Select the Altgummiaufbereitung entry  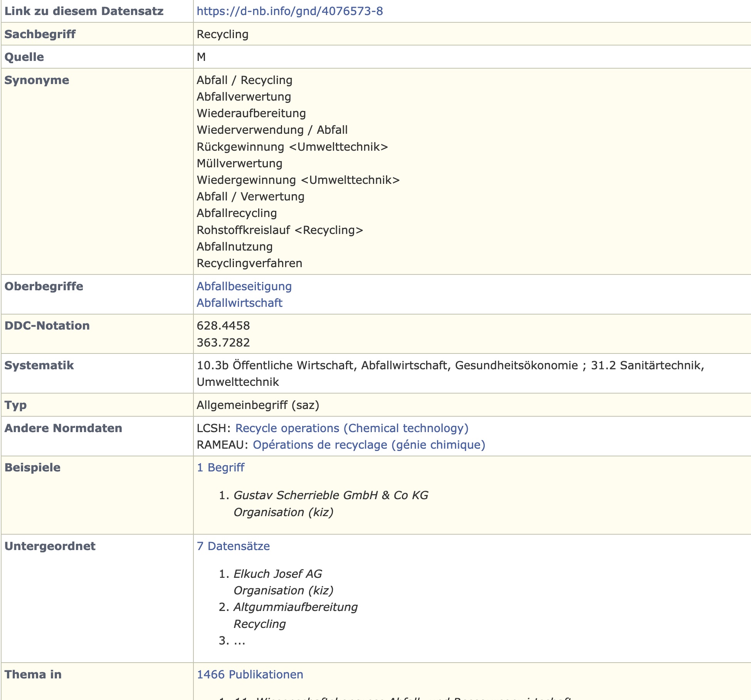296,607
